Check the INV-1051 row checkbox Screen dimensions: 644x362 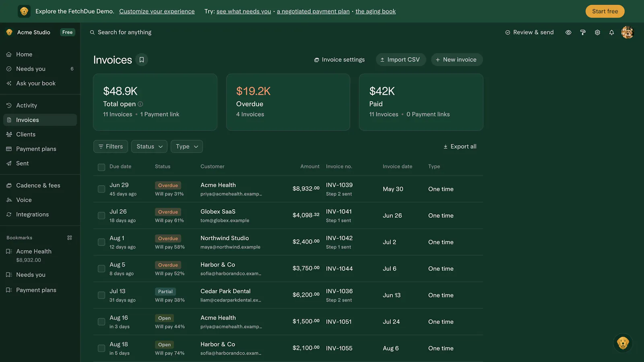coord(101,322)
